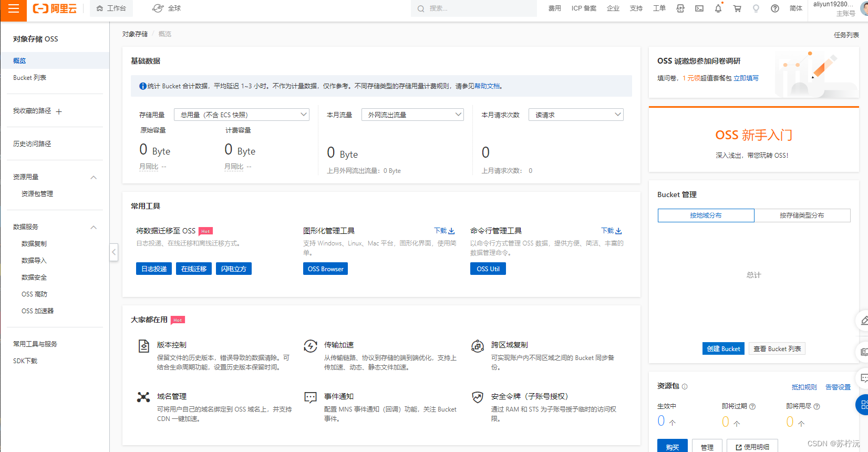Open the 抵扣规则 link
The width and height of the screenshot is (868, 452).
pyautogui.click(x=804, y=387)
